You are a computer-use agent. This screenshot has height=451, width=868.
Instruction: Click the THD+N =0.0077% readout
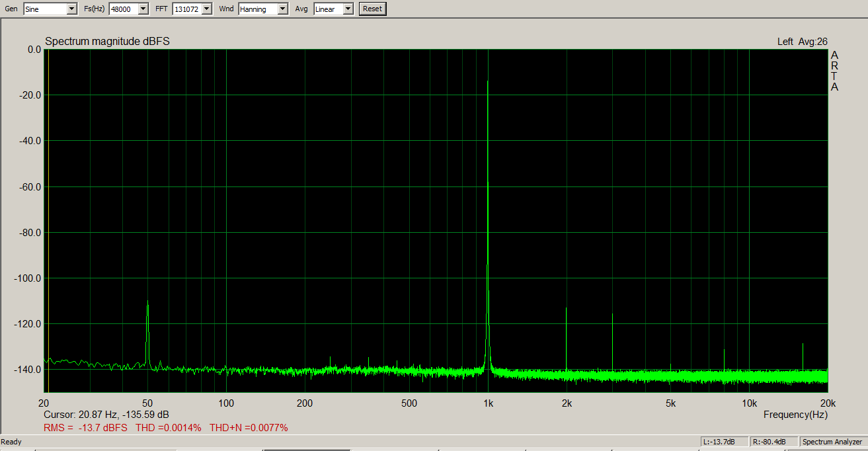(249, 428)
